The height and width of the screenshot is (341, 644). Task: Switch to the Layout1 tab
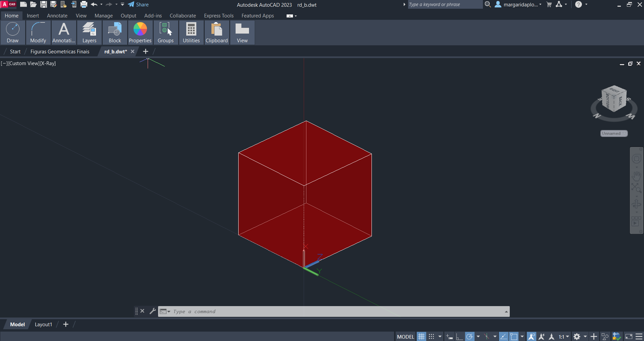43,325
